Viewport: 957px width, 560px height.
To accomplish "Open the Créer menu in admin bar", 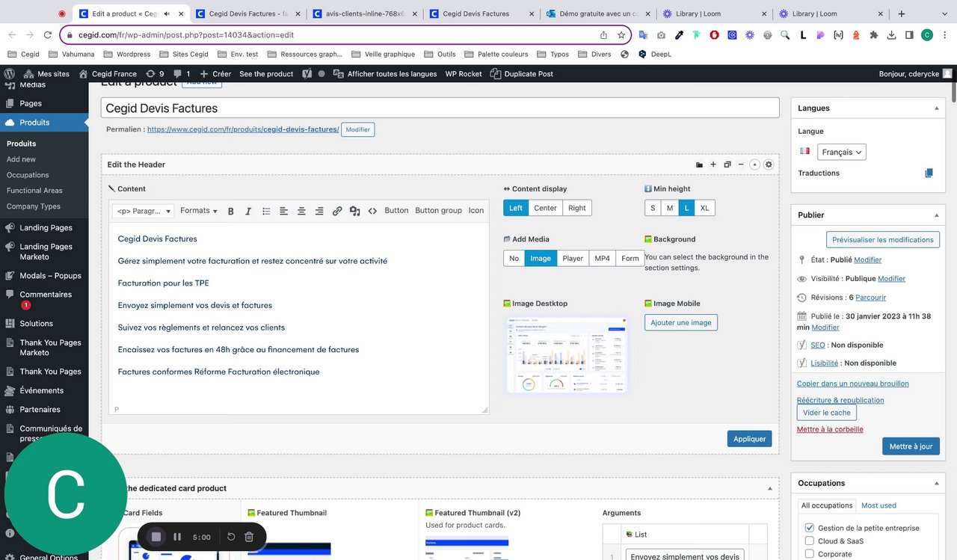I will tap(215, 74).
